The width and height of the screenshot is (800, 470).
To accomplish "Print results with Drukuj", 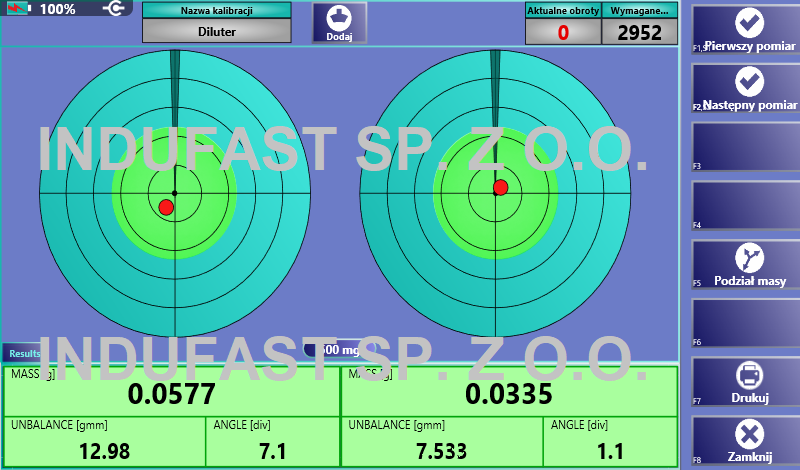I will click(745, 382).
